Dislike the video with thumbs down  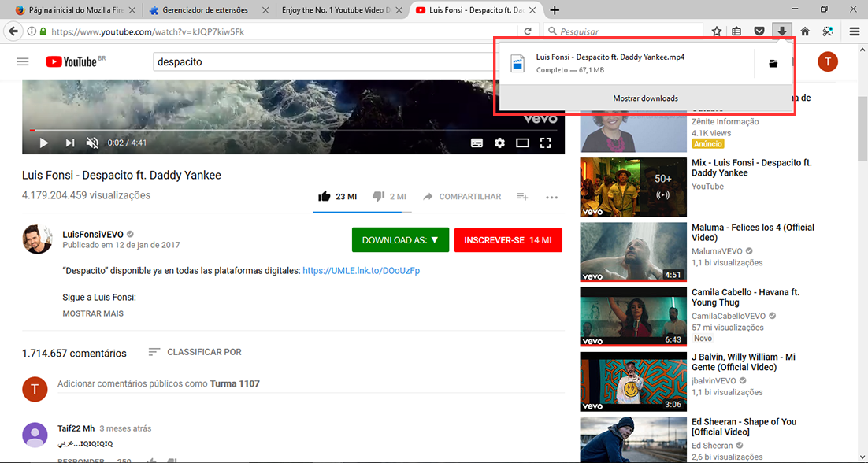[x=379, y=196]
